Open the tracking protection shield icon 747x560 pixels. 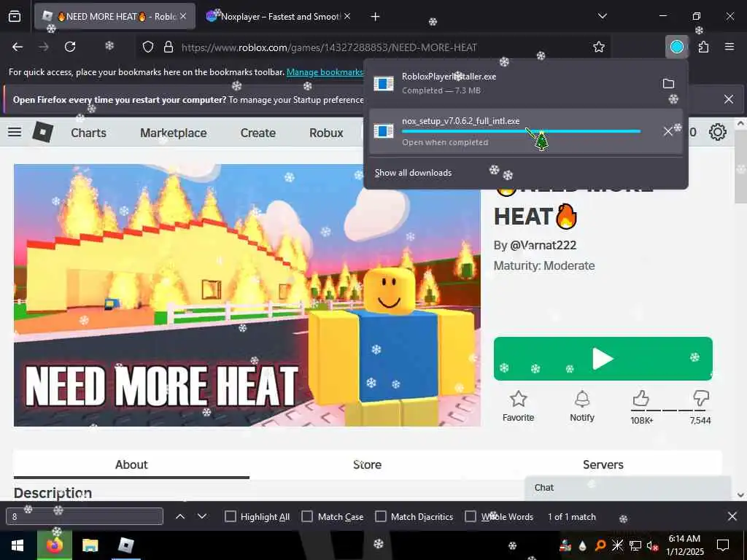coord(148,47)
